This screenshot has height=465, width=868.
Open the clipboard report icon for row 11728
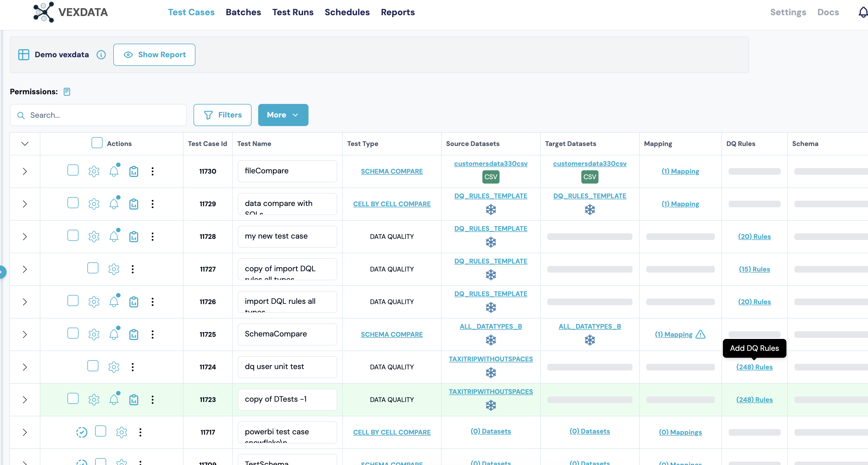[134, 237]
